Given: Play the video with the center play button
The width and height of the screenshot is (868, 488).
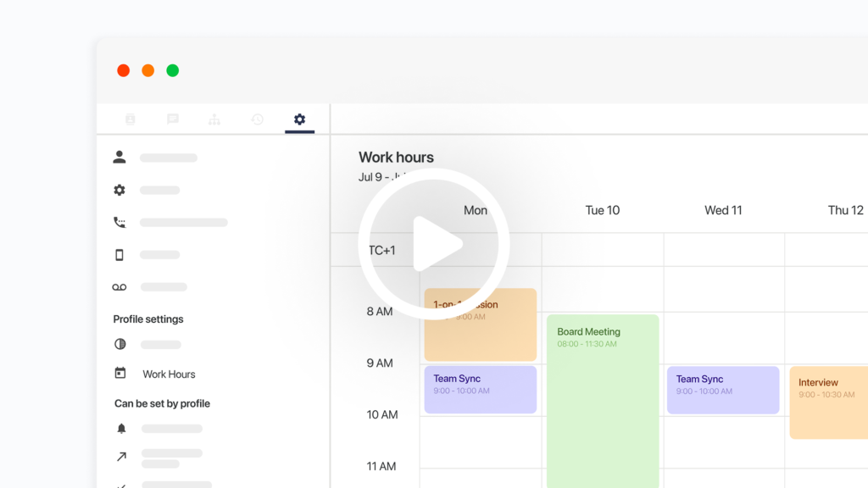Looking at the screenshot, I should pyautogui.click(x=433, y=244).
